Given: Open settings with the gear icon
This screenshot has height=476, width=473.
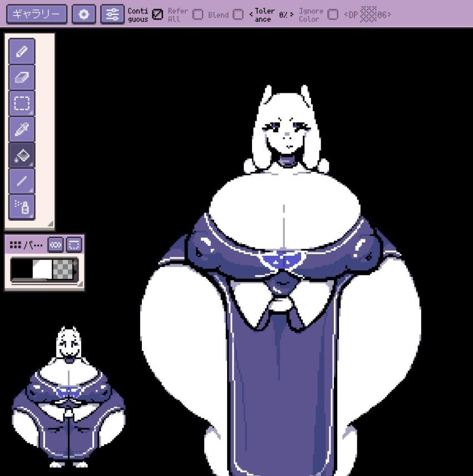Looking at the screenshot, I should (84, 14).
